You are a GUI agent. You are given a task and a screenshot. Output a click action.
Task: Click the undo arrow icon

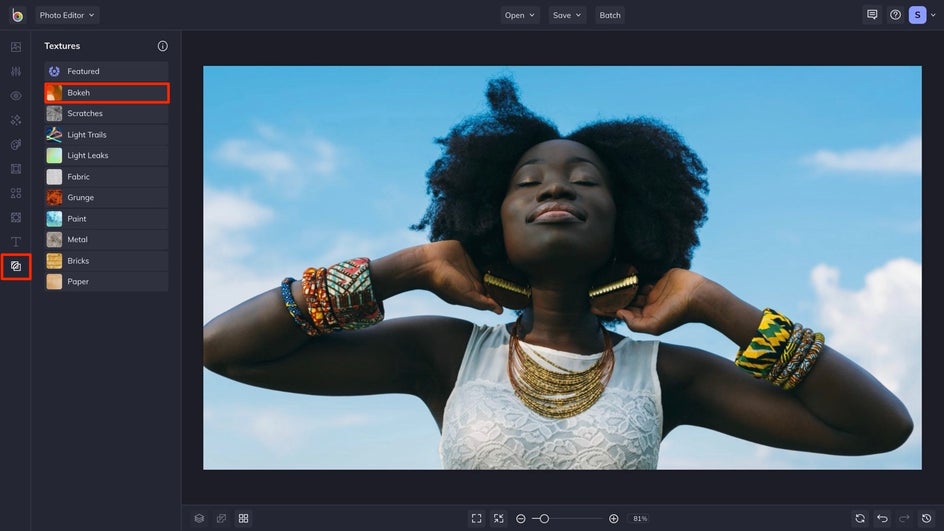882,518
